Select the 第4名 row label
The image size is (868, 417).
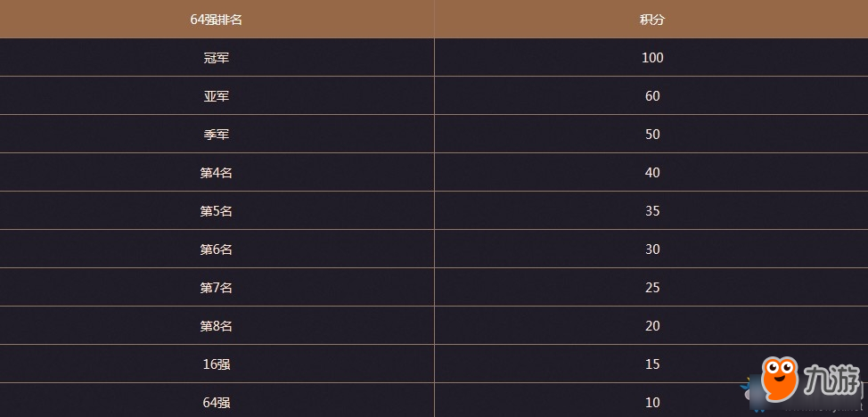pyautogui.click(x=216, y=173)
